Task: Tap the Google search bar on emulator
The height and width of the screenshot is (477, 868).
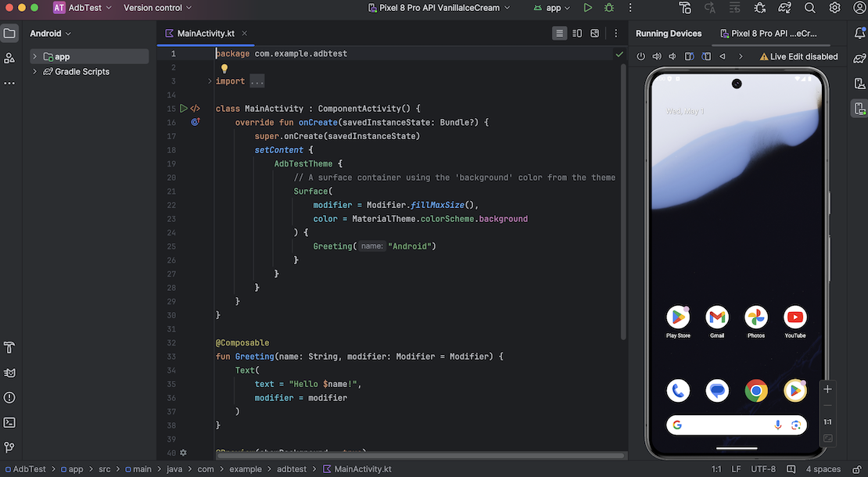Action: [x=737, y=425]
